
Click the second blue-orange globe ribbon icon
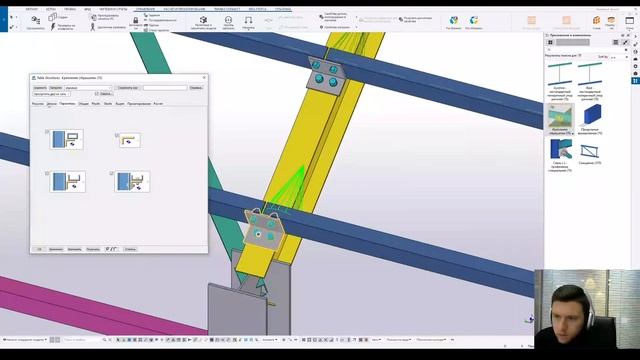point(474,20)
